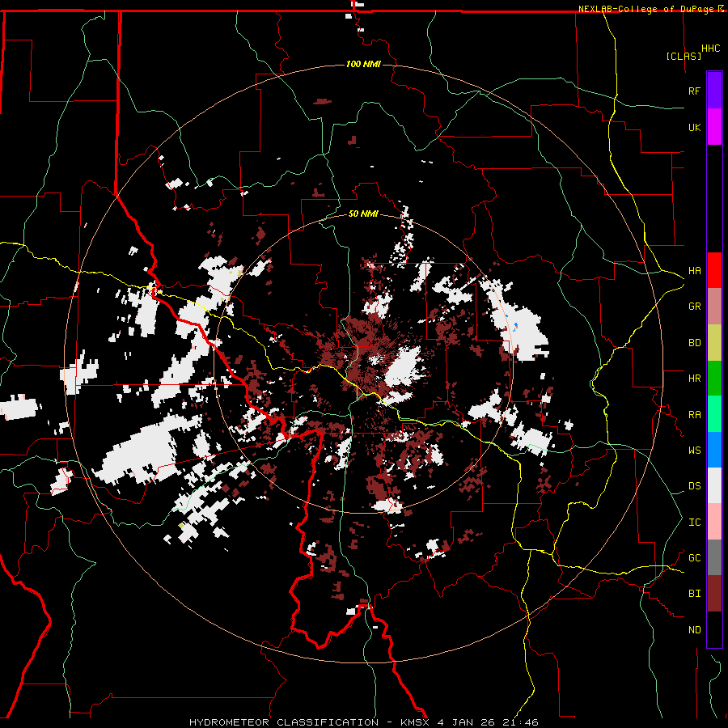Click the HYDROMETEOR CLASSIFICATION caption text
This screenshot has height=728, width=728.
pyautogui.click(x=284, y=722)
